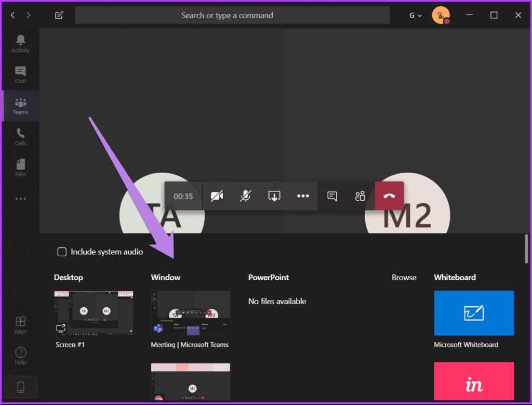Image resolution: width=532 pixels, height=405 pixels.
Task: Go to the Calls section
Action: click(x=20, y=136)
